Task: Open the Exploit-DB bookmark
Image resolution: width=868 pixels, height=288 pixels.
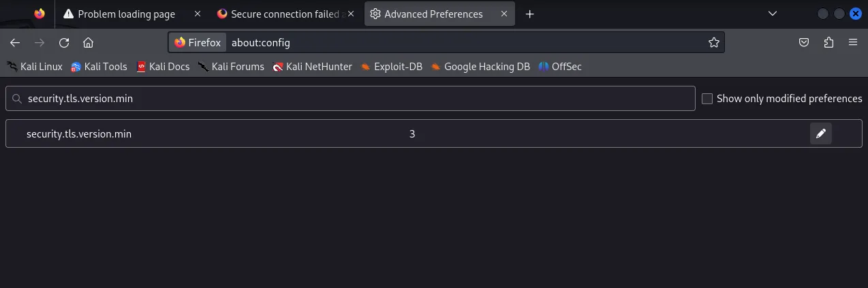Action: tap(392, 66)
